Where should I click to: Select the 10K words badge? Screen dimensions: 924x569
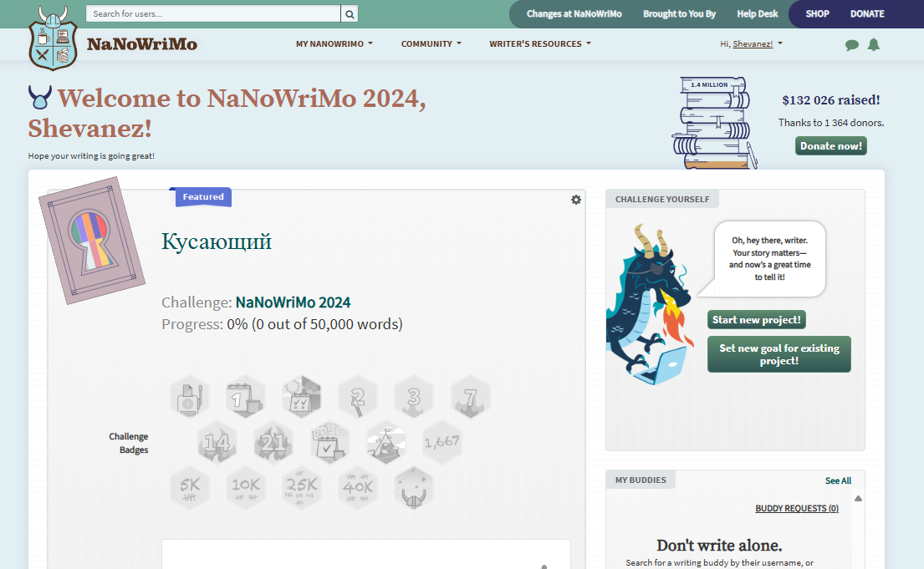pyautogui.click(x=245, y=488)
